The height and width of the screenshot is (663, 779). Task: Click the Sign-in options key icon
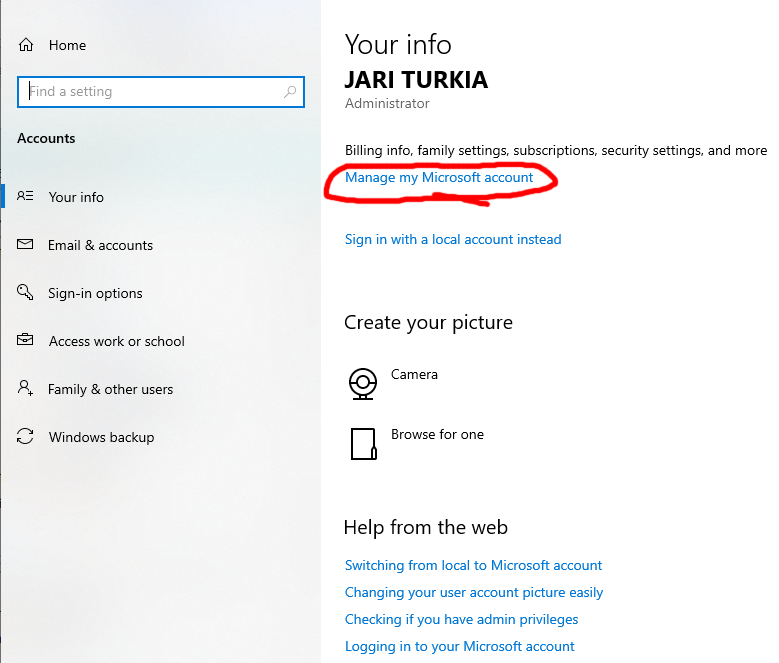[x=26, y=293]
